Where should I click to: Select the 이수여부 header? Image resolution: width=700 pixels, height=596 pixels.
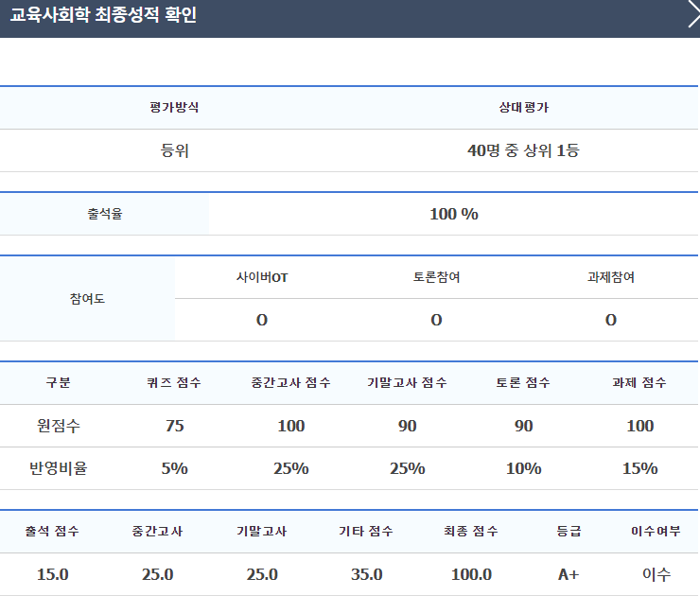[656, 532]
